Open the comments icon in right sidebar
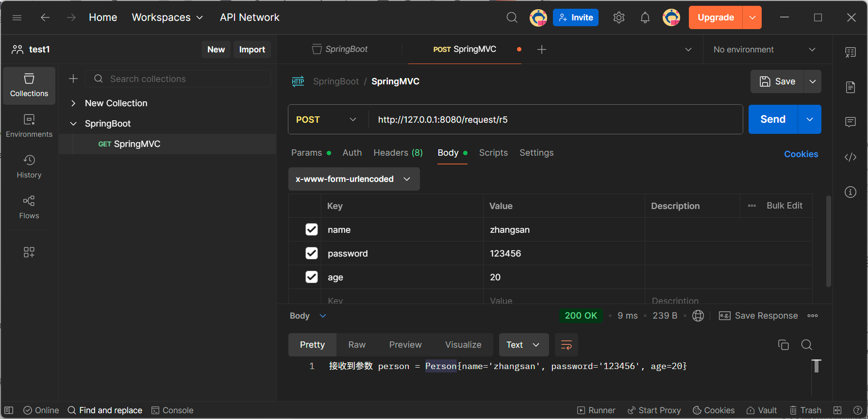The height and width of the screenshot is (419, 868). pyautogui.click(x=851, y=122)
